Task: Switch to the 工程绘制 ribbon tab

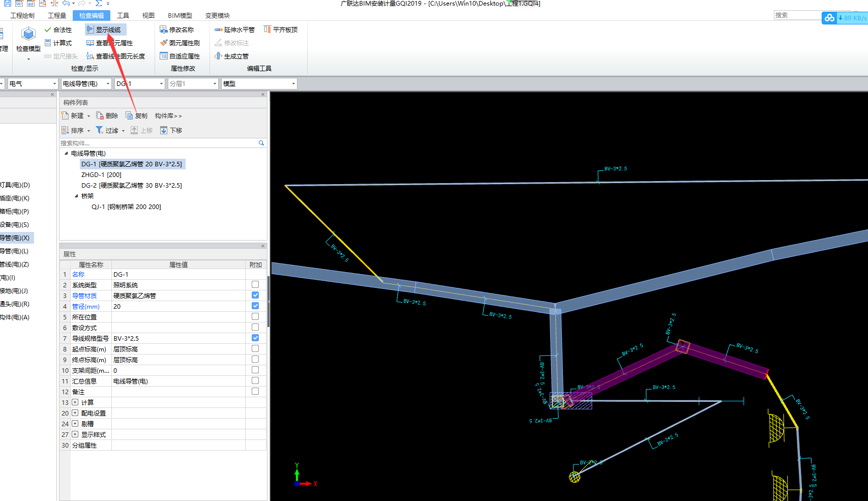Action: [22, 16]
